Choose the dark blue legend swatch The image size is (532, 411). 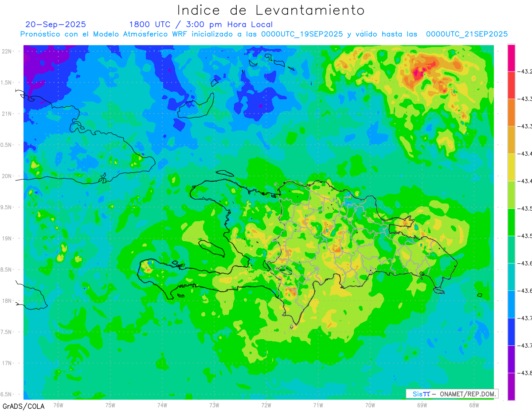point(511,332)
